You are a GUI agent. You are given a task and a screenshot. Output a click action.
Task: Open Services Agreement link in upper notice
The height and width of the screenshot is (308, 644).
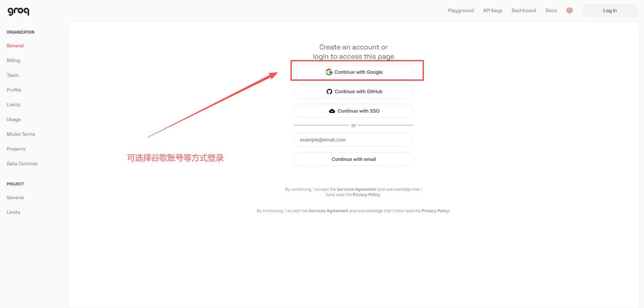[357, 189]
